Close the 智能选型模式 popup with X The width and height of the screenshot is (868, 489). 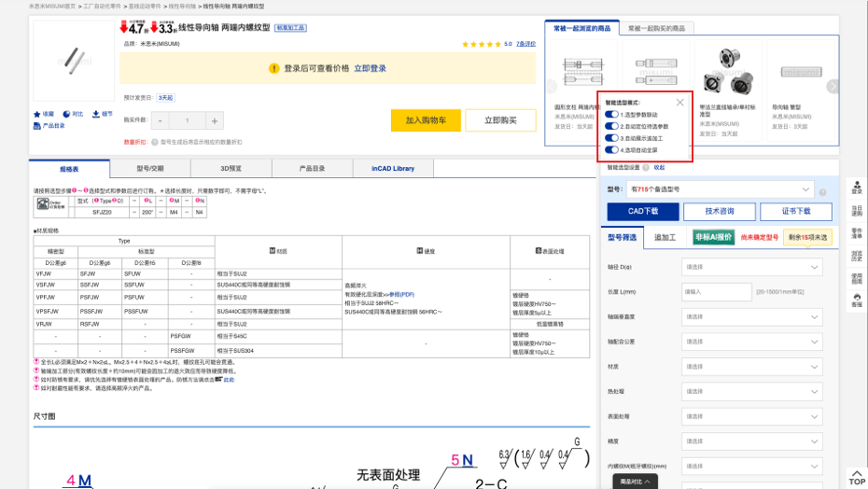tap(679, 103)
